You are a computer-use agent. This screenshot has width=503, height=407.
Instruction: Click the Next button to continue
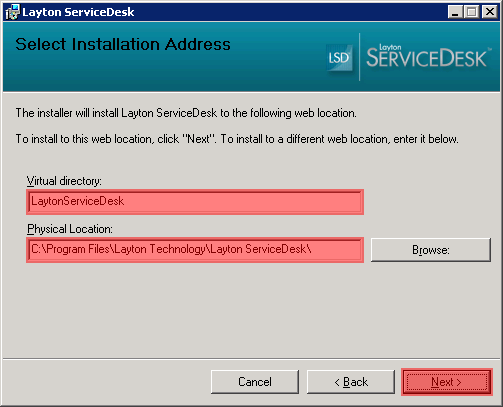[447, 382]
